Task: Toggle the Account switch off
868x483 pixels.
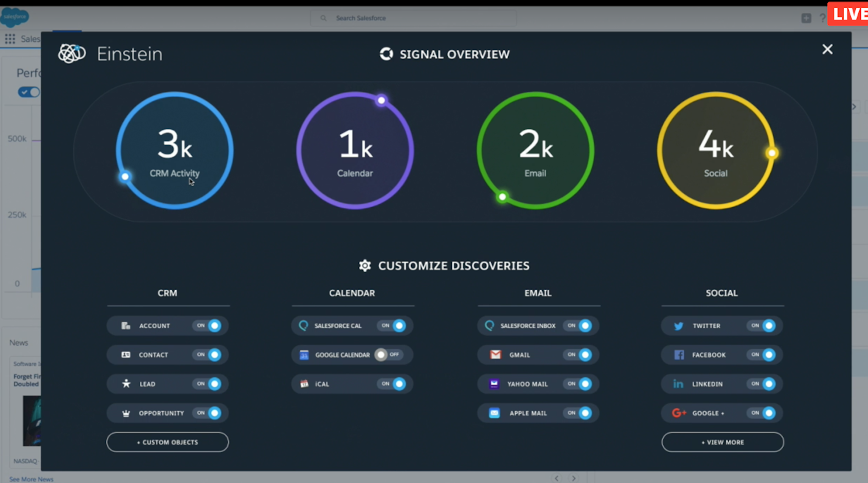Action: click(x=208, y=326)
